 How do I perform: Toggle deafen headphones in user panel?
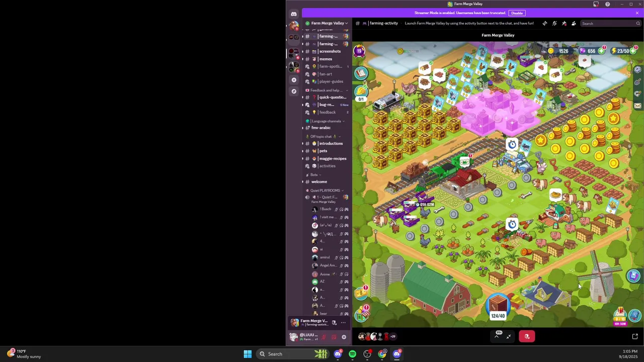[334, 337]
